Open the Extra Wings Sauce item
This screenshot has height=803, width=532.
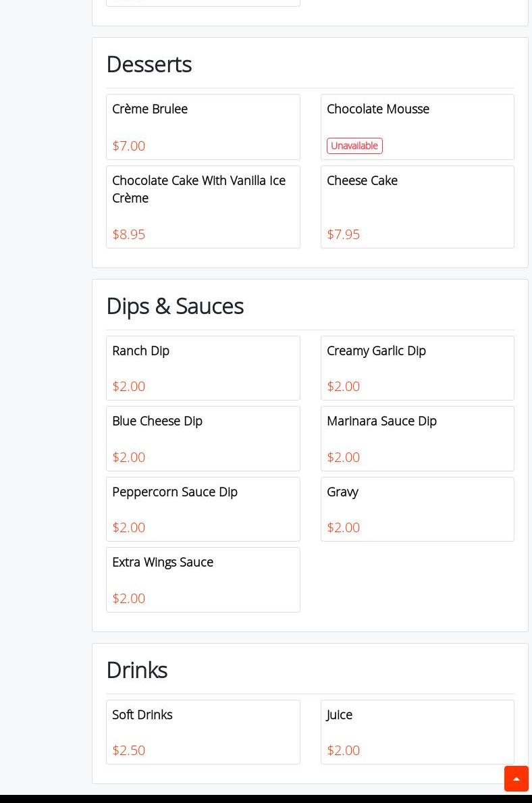[203, 579]
